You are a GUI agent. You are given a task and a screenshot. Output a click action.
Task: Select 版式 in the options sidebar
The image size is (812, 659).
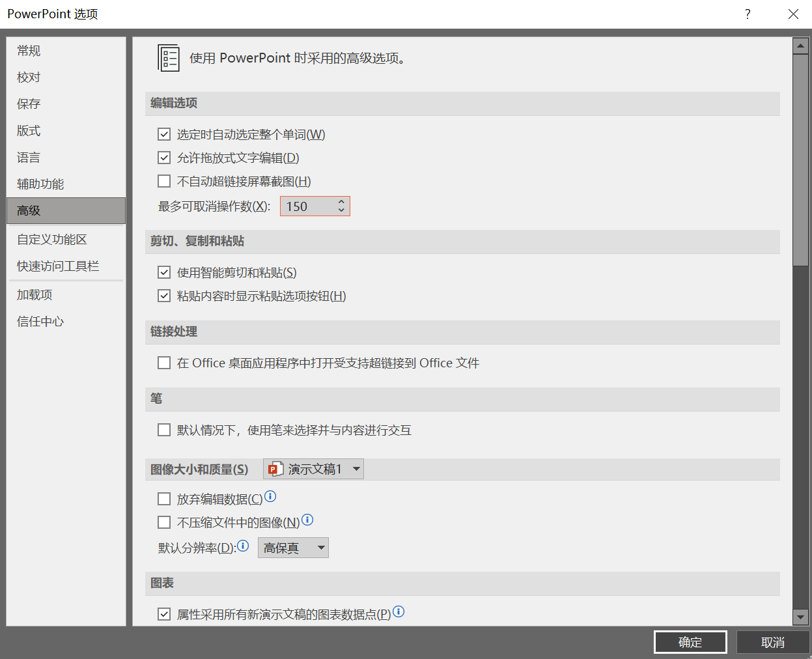pyautogui.click(x=66, y=131)
